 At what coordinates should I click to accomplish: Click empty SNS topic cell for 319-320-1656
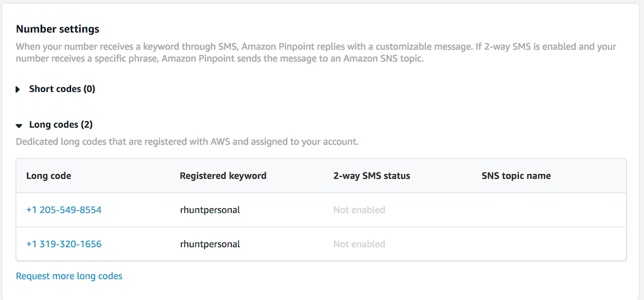click(x=547, y=244)
